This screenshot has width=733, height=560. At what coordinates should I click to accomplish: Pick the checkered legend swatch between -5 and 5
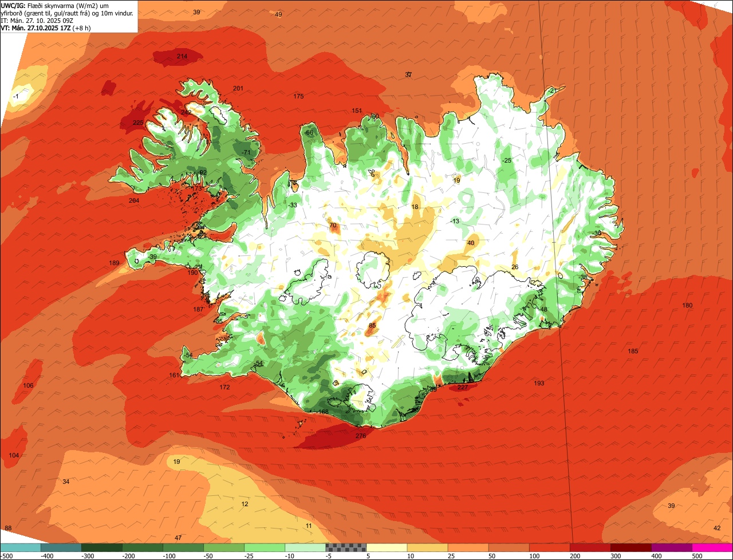[346, 547]
